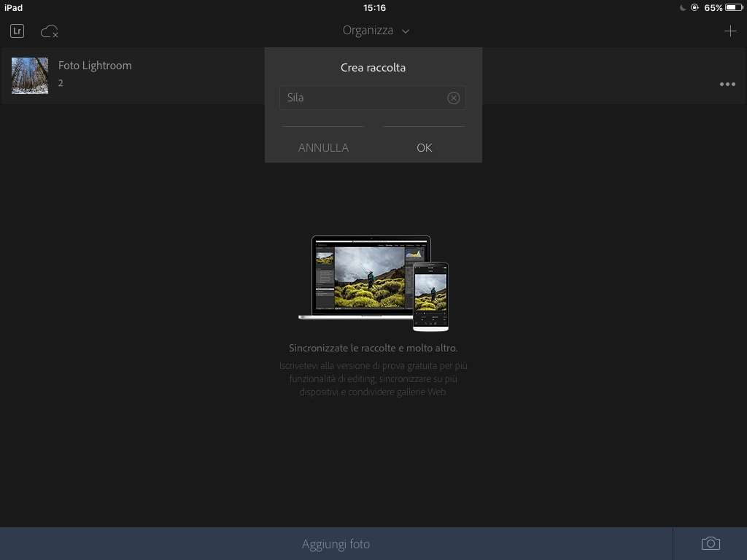
Task: Open the camera capture icon
Action: point(711,543)
